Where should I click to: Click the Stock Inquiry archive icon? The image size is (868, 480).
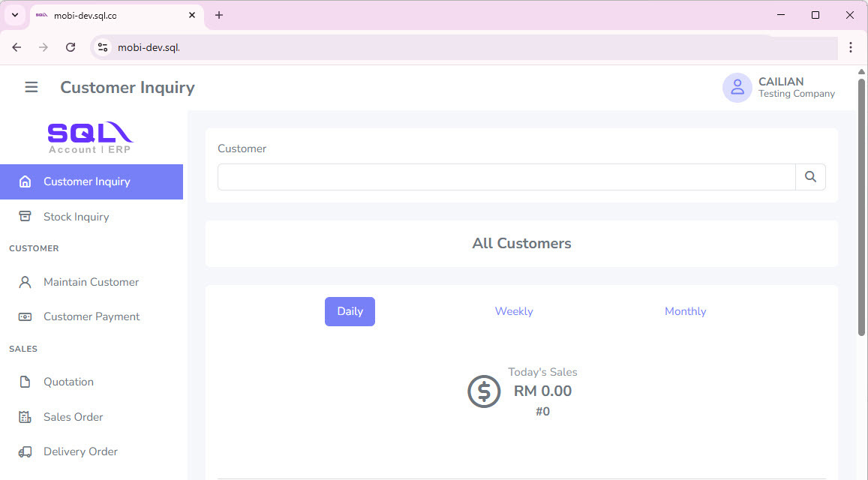pyautogui.click(x=25, y=217)
